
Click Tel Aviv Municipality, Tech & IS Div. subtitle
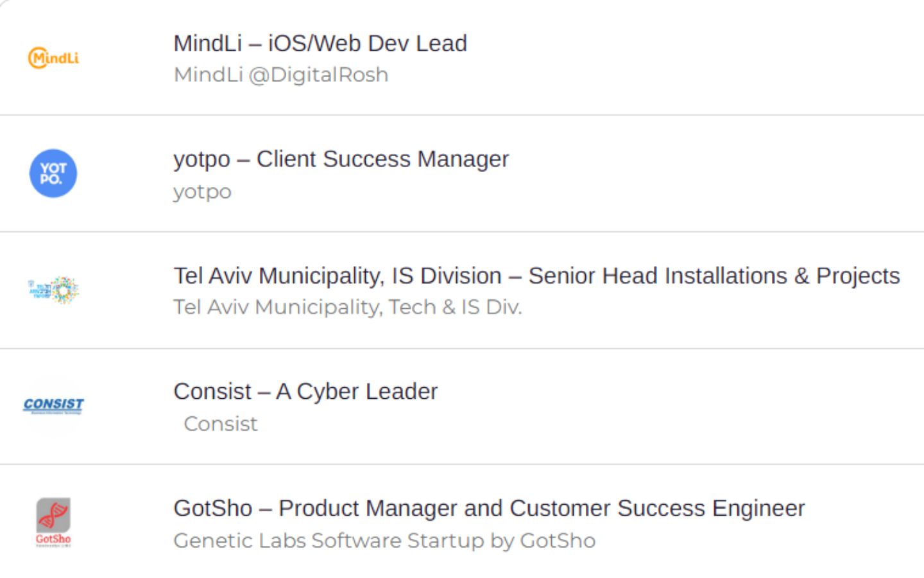(348, 307)
